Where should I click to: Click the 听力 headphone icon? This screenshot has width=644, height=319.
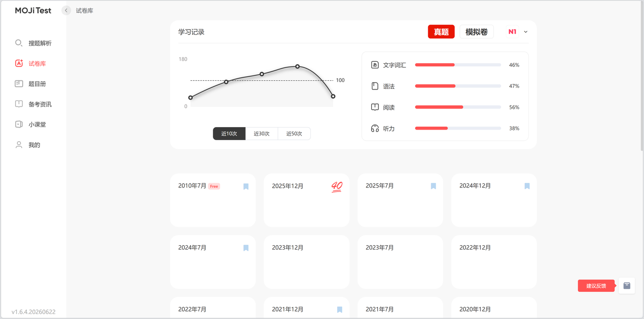pyautogui.click(x=375, y=128)
